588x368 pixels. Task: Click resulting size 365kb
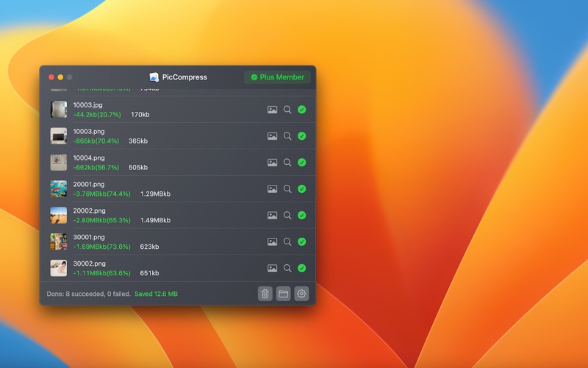[x=138, y=141]
